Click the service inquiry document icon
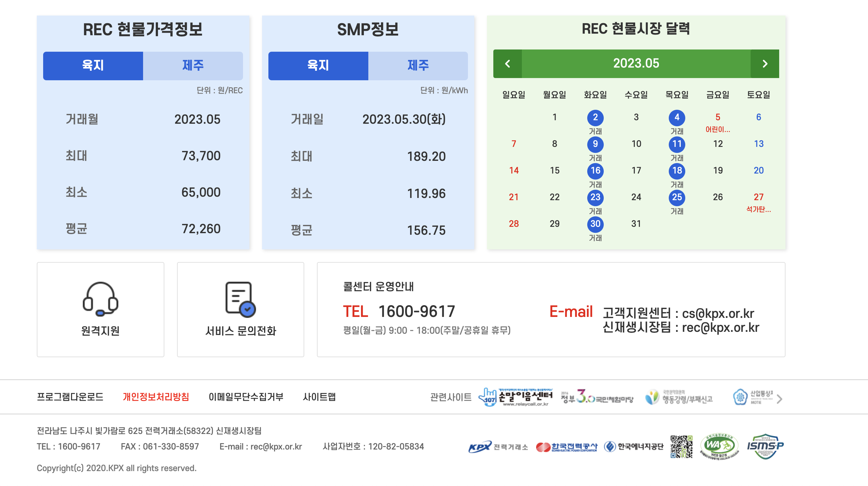The width and height of the screenshot is (868, 486). tap(240, 299)
